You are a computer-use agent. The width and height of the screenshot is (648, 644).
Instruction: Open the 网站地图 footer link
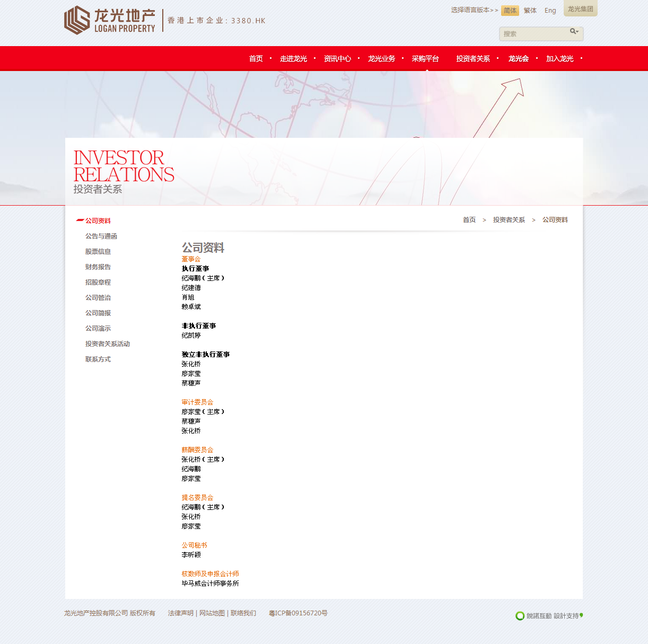[212, 613]
